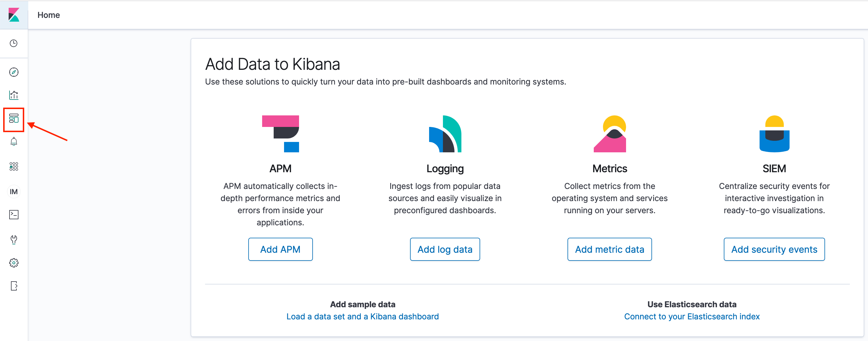Click the Home breadcrumb in header
The image size is (868, 341).
point(48,15)
